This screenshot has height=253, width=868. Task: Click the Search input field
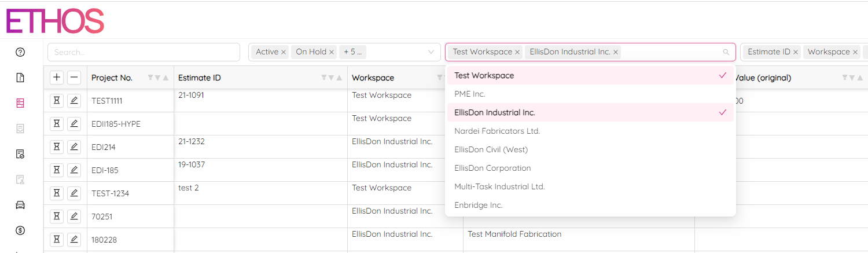click(x=144, y=52)
